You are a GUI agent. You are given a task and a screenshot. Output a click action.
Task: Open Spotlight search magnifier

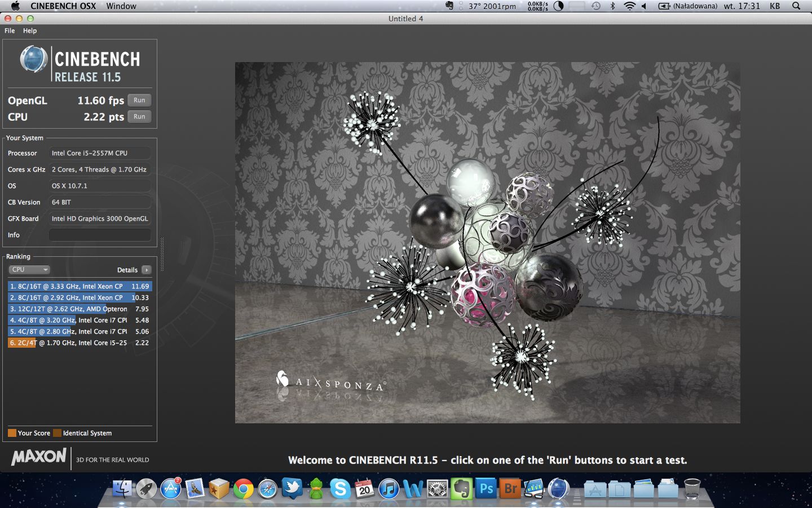point(796,6)
